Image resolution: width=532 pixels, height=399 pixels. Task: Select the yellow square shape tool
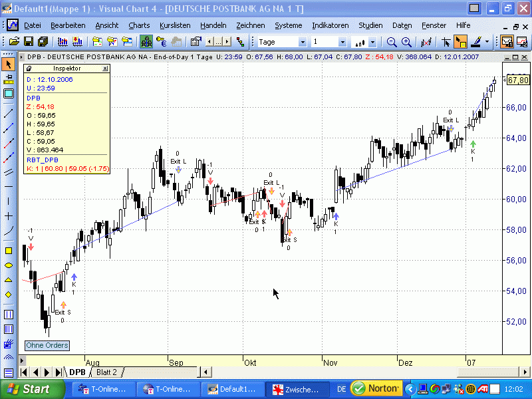(x=9, y=251)
